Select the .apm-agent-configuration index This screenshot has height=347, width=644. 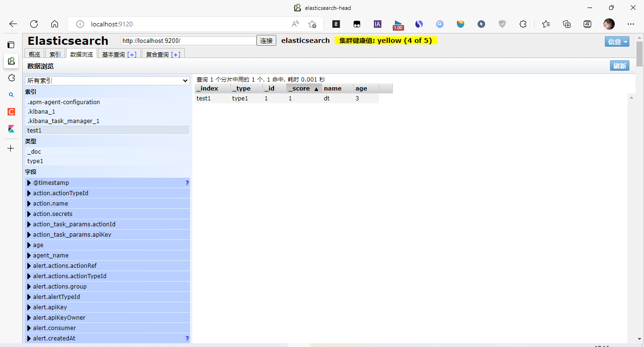(107, 102)
